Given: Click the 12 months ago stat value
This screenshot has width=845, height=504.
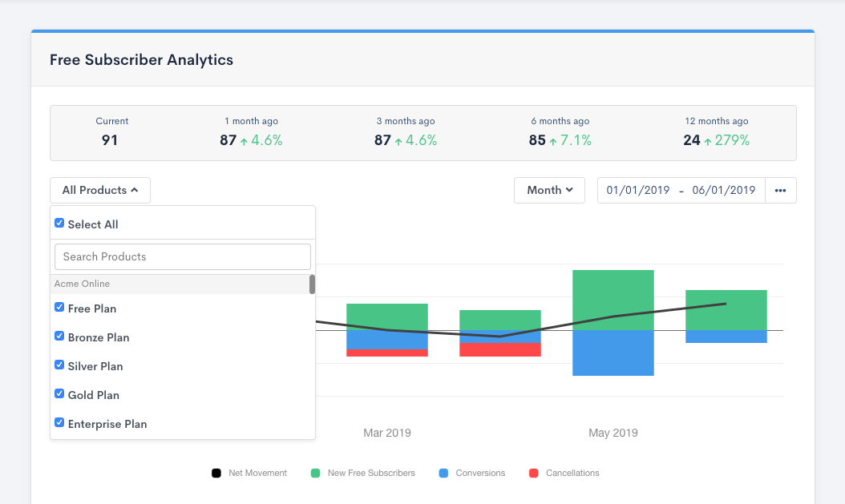Looking at the screenshot, I should pyautogui.click(x=693, y=139).
